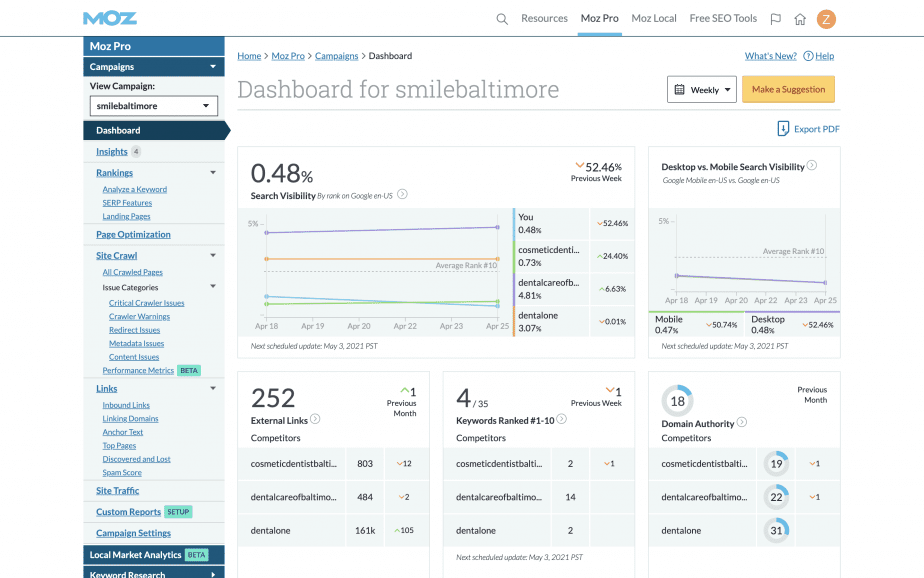Open the search magnifier in the header

click(x=501, y=18)
